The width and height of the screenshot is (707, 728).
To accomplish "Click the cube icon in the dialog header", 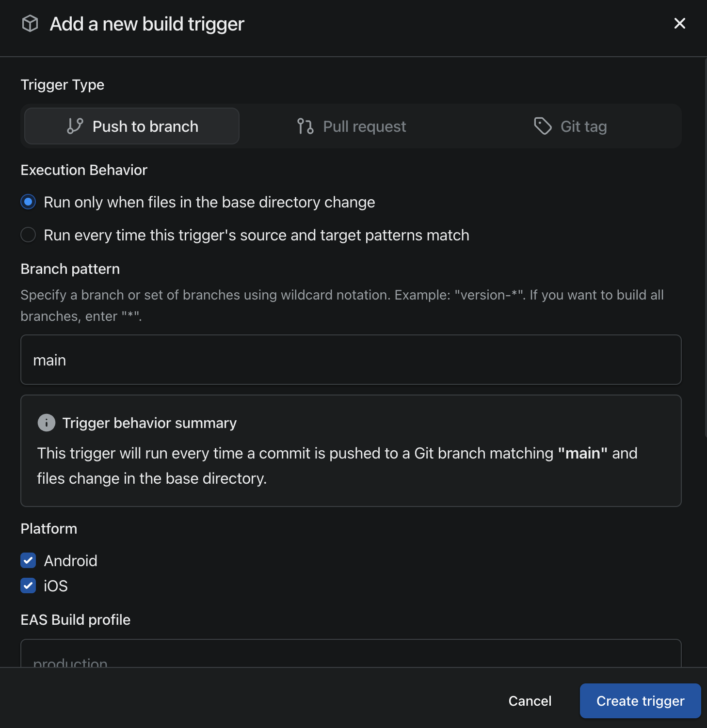I will click(x=30, y=23).
